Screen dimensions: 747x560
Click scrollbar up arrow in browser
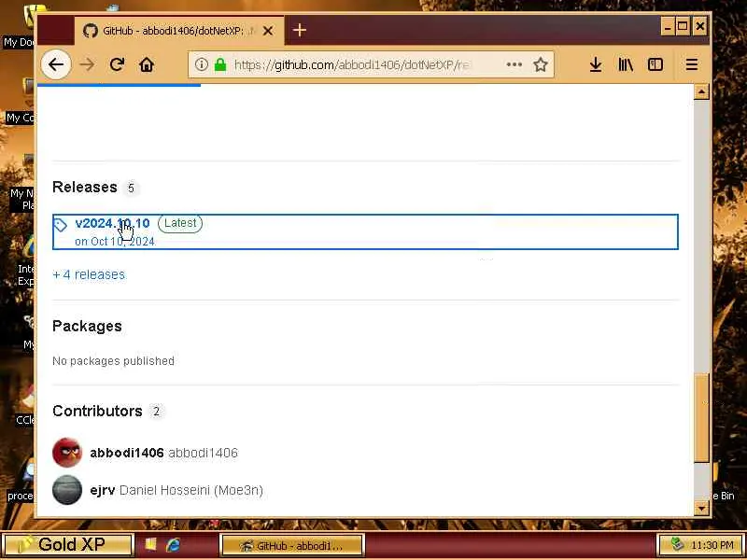coord(701,91)
